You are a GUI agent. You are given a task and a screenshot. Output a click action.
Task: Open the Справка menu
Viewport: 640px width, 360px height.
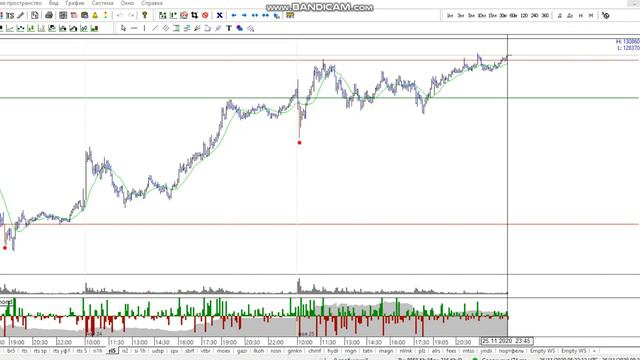(152, 3)
